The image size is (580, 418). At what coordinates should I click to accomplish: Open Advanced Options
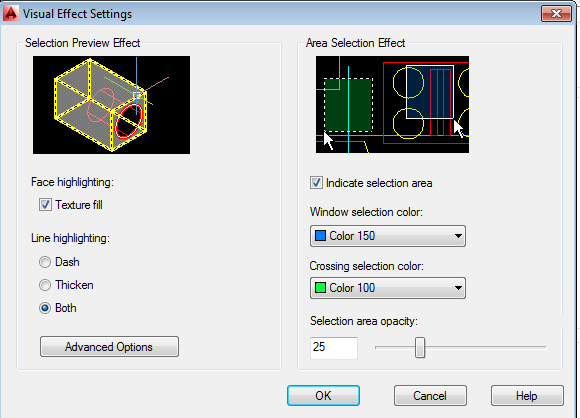(109, 347)
